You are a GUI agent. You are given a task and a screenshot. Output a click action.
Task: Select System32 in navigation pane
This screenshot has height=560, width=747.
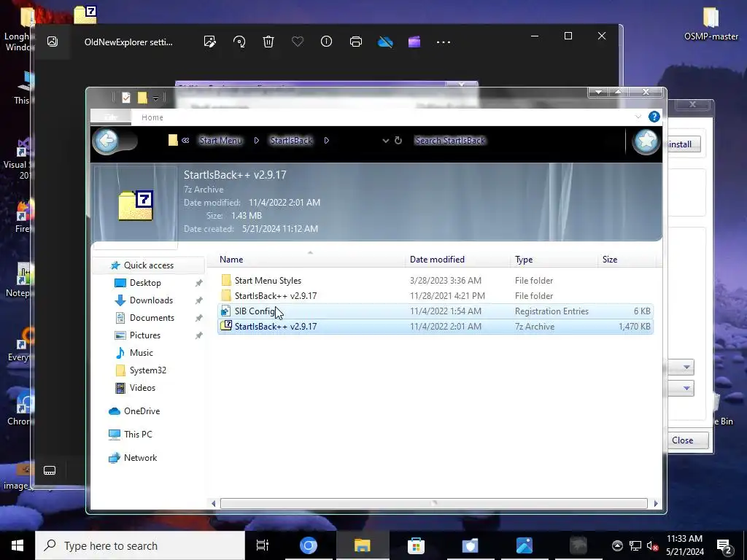click(x=147, y=370)
